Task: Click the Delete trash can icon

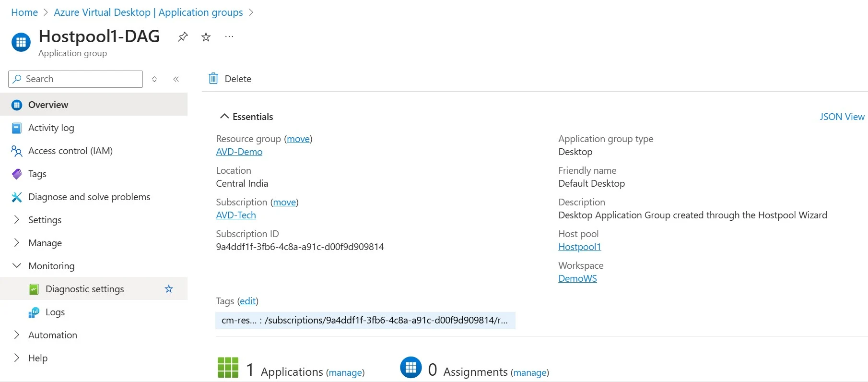Action: [213, 79]
